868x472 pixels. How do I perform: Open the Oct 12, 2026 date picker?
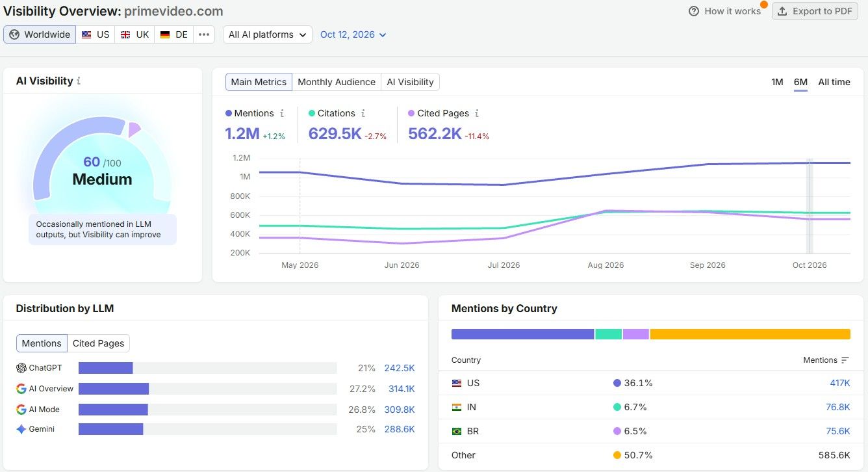click(353, 34)
